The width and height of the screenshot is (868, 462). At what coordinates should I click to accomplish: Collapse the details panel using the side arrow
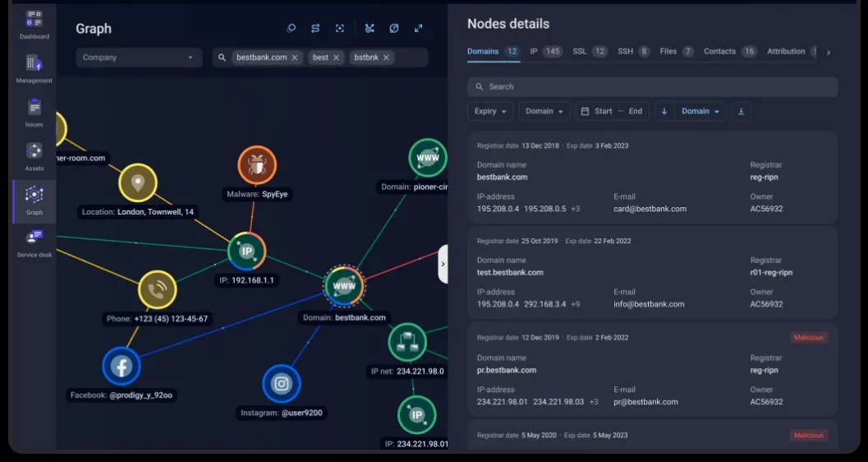443,264
